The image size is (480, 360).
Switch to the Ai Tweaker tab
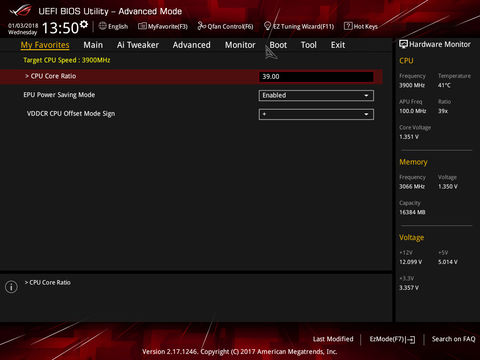click(x=138, y=45)
